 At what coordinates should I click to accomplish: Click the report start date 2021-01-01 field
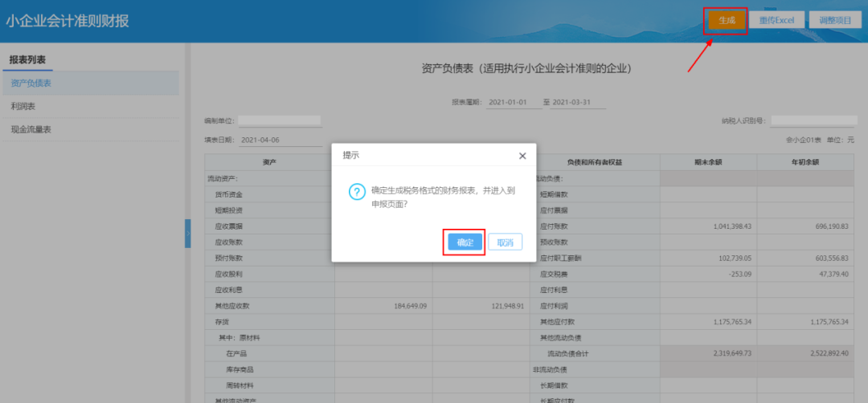click(514, 102)
